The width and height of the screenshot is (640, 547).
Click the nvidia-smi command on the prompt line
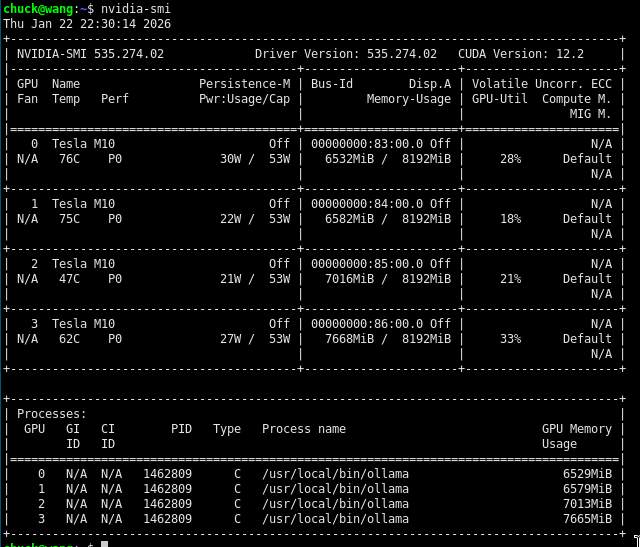click(129, 8)
